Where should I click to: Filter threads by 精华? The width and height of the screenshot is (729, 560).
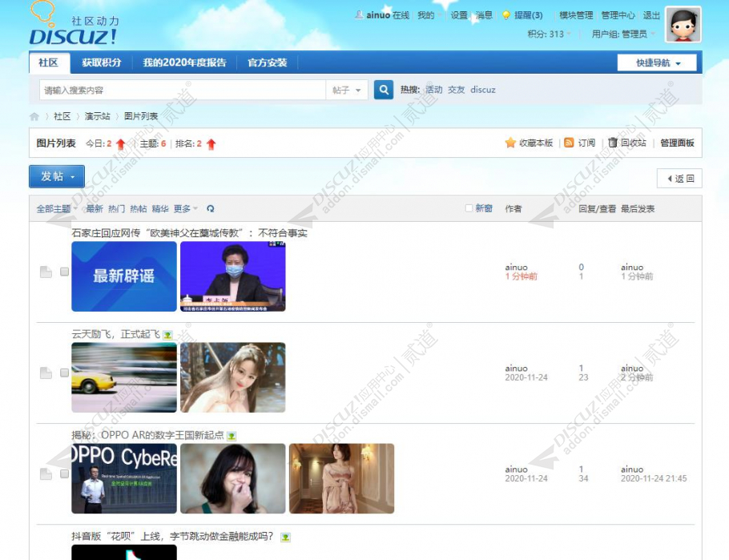point(160,209)
